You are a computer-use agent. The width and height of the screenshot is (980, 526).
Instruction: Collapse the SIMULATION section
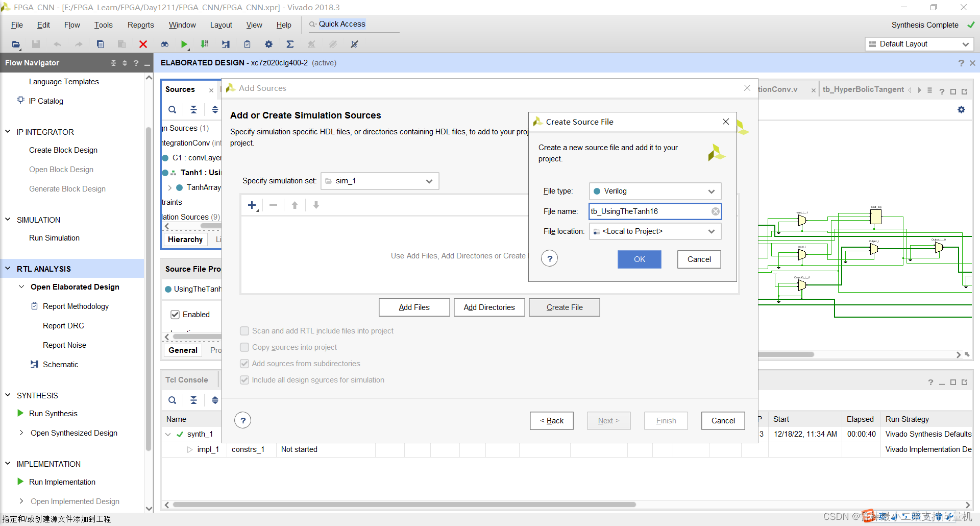coord(8,219)
